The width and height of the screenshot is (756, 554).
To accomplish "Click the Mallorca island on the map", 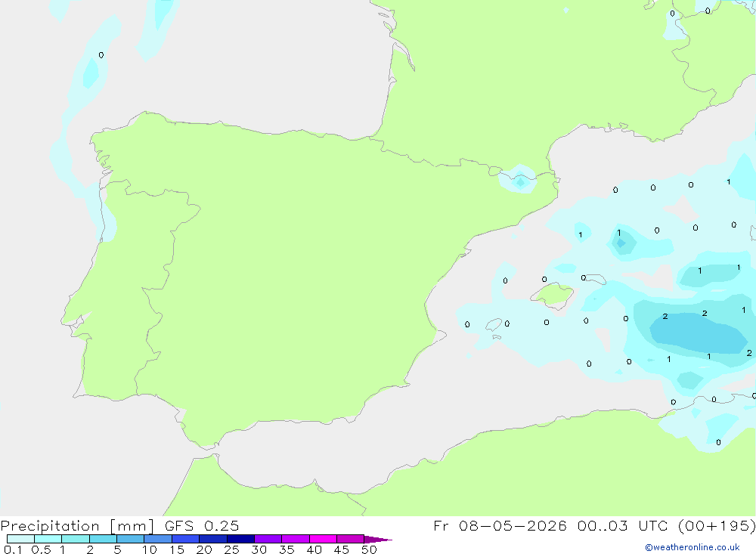I will point(553,295).
